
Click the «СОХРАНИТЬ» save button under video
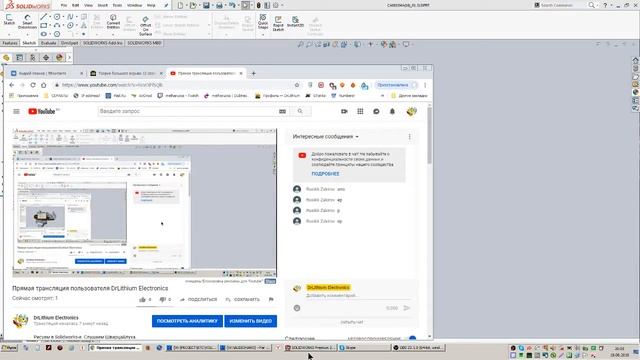tap(242, 300)
